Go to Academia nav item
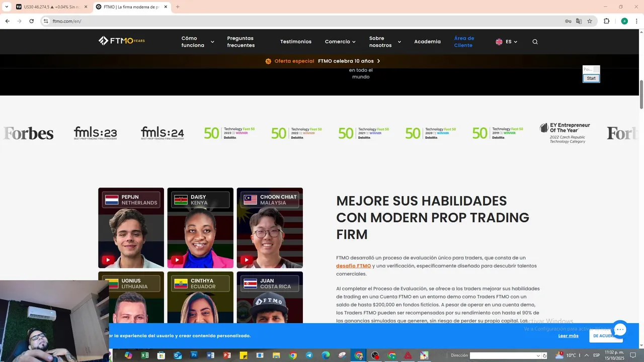Screen dimensions: 644x362 pyautogui.click(x=427, y=42)
